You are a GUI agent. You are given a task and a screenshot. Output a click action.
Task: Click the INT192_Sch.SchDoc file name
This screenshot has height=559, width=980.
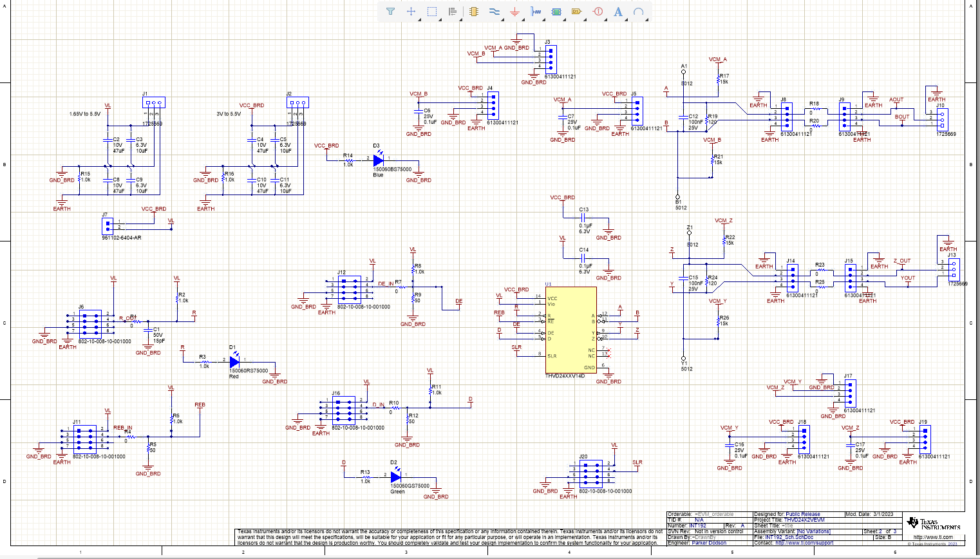[x=789, y=537]
